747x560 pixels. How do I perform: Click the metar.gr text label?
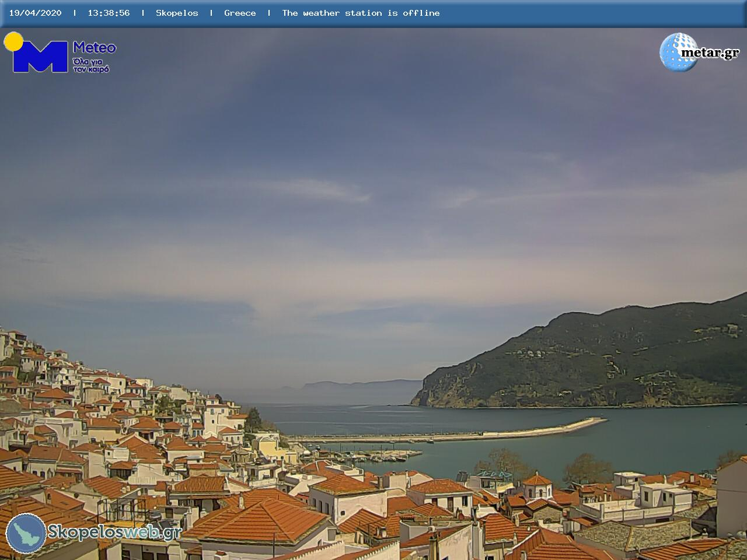tap(710, 53)
